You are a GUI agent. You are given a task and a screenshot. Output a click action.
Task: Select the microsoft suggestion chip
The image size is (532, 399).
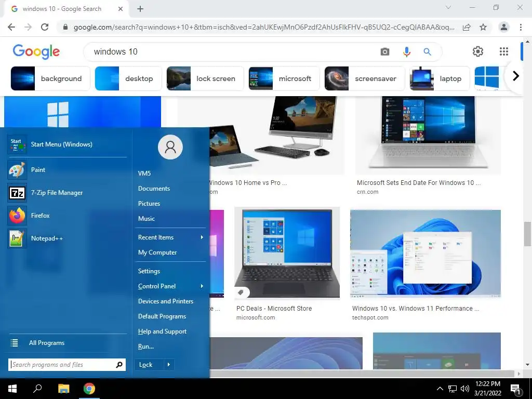284,78
